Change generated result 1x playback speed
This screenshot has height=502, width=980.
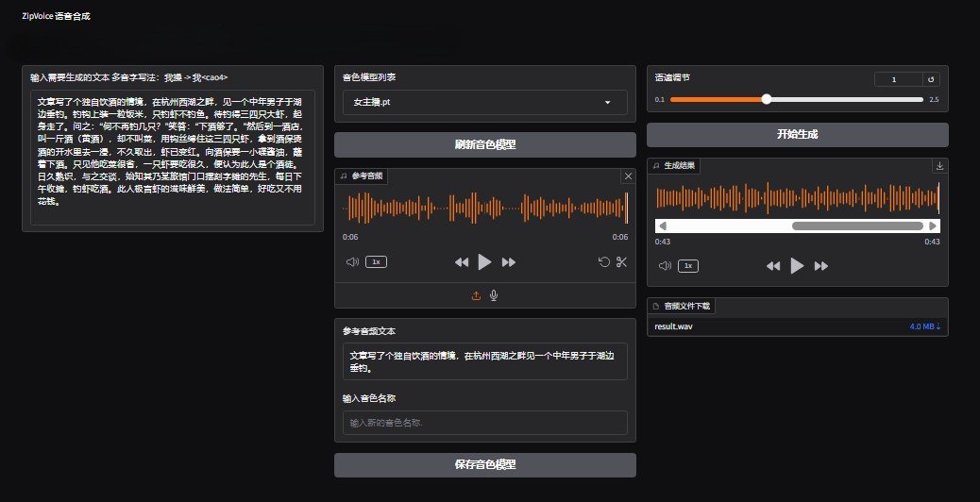pyautogui.click(x=687, y=266)
